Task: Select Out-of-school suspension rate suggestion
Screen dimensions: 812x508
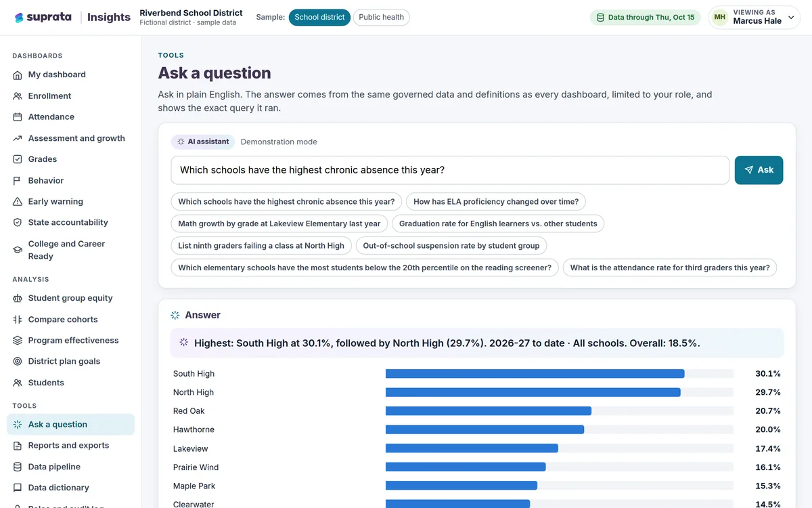Action: [451, 246]
